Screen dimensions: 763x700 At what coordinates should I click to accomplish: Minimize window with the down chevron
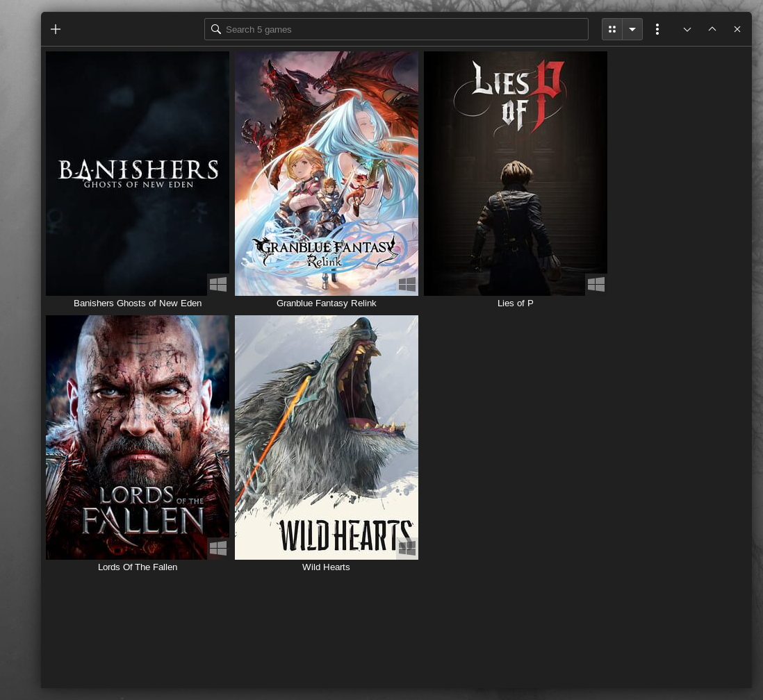tap(687, 29)
